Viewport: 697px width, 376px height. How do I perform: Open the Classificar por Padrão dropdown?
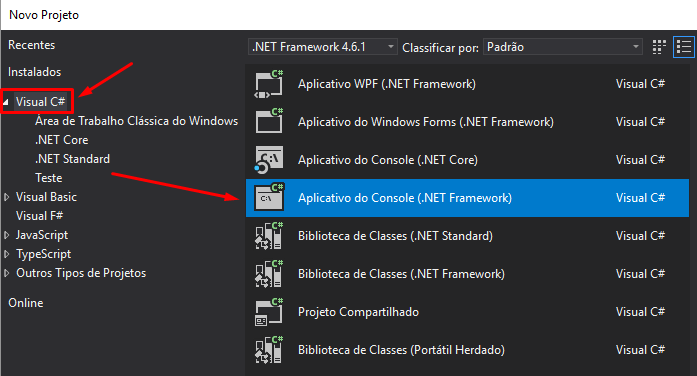click(563, 47)
